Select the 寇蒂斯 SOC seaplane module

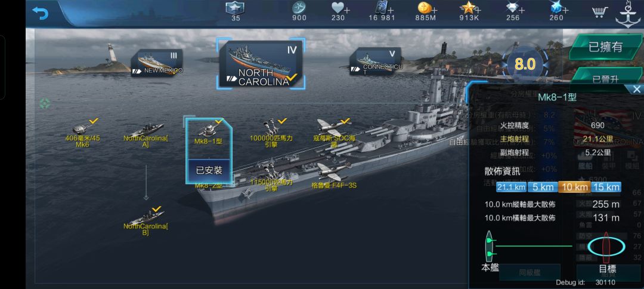point(334,133)
